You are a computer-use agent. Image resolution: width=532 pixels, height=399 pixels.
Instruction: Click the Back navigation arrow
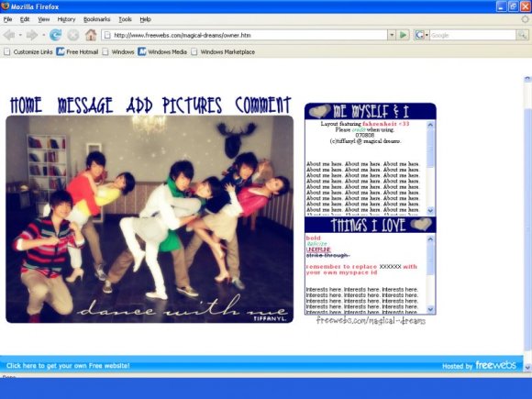[x=9, y=35]
